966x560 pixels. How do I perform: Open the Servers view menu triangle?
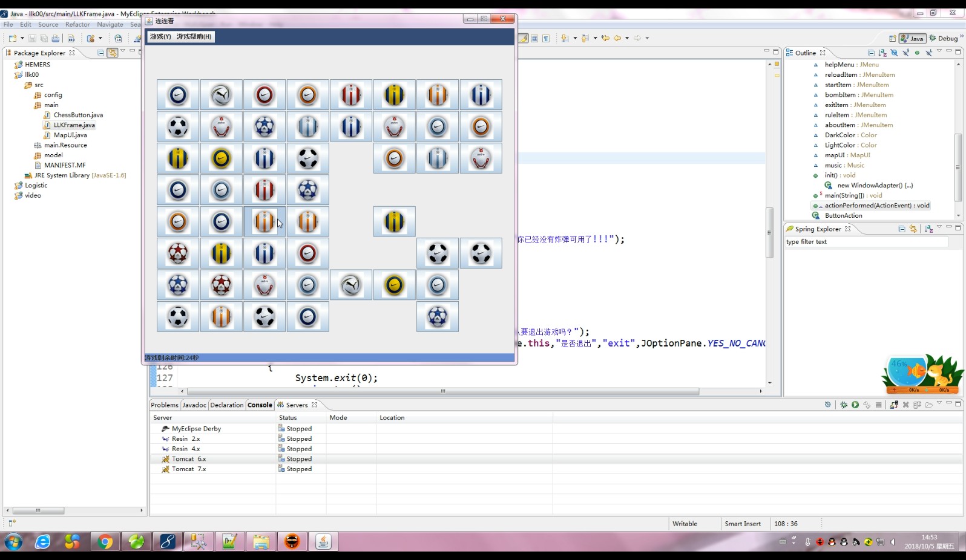[x=939, y=403]
